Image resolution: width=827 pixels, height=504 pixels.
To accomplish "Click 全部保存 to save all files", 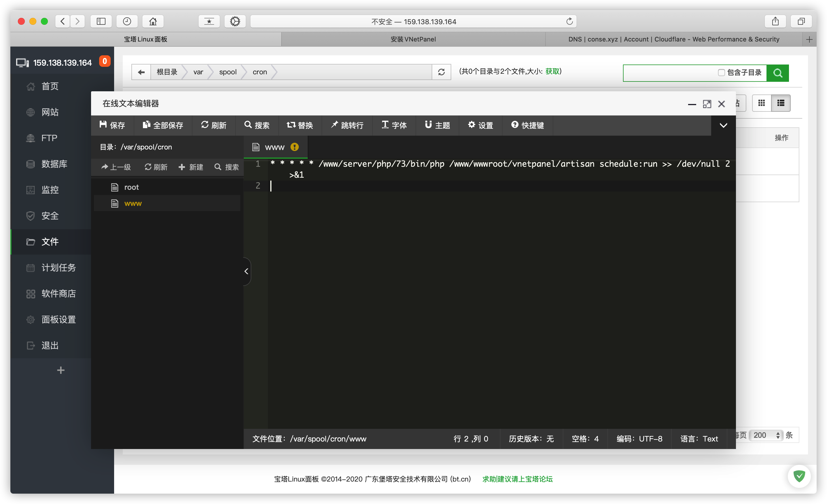I will click(163, 125).
